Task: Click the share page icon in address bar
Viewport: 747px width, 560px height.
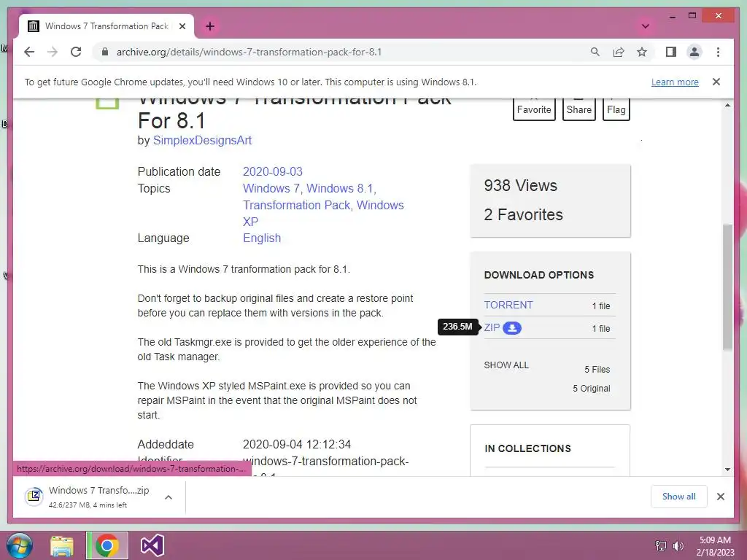Action: tap(619, 52)
